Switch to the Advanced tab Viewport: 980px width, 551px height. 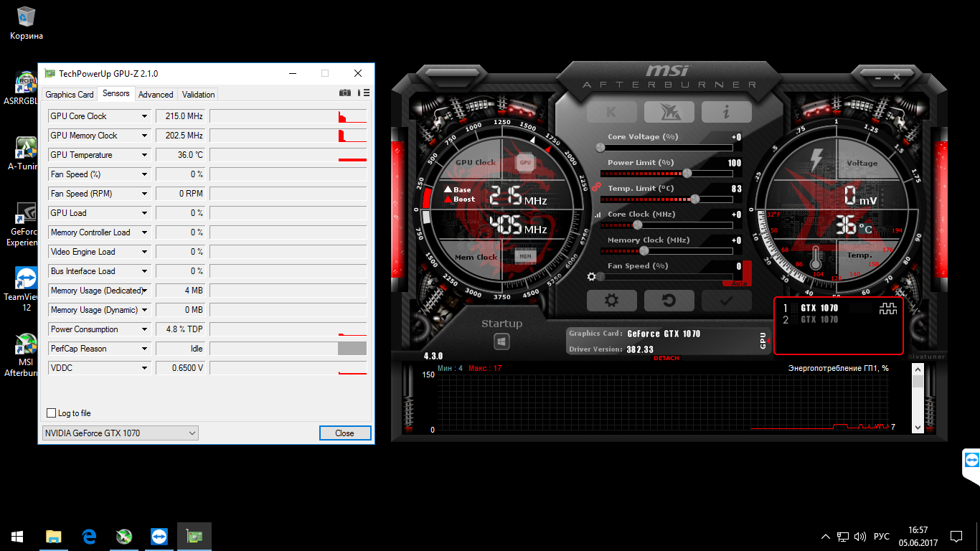[156, 95]
